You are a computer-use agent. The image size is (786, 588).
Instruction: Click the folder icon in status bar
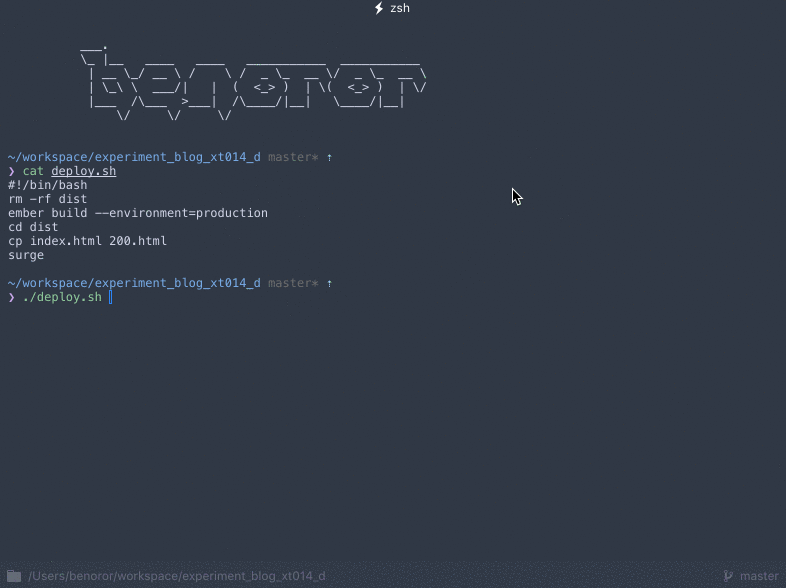pyautogui.click(x=14, y=576)
